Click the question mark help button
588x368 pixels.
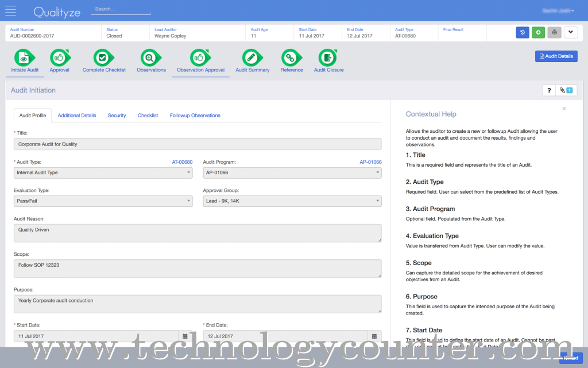[x=549, y=90]
